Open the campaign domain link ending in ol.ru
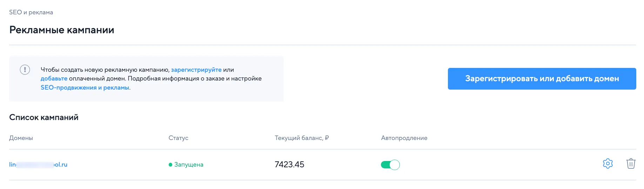The width and height of the screenshot is (644, 189). (x=38, y=164)
